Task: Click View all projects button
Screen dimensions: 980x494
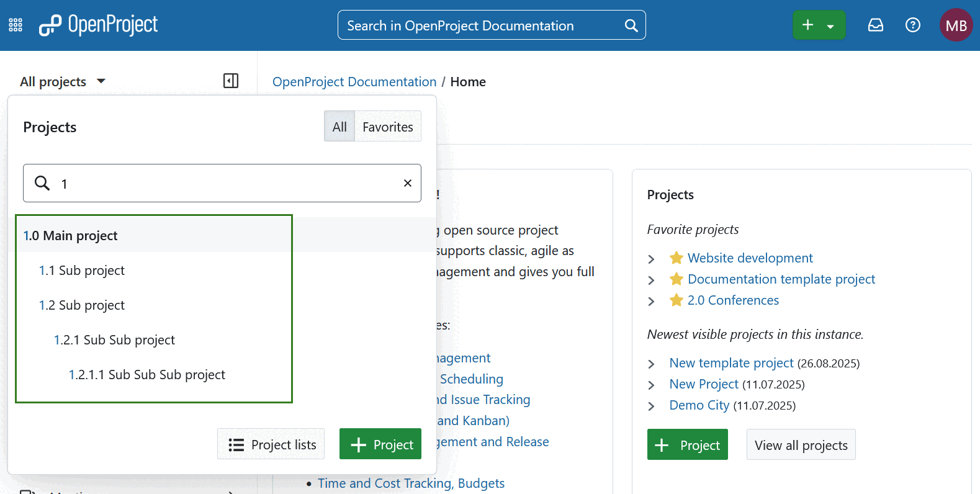Action: click(801, 445)
